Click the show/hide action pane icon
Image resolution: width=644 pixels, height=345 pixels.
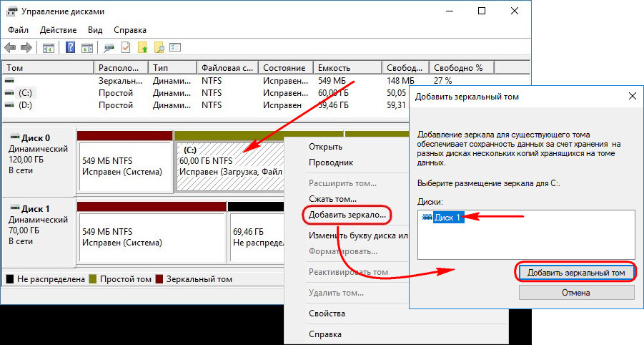click(87, 48)
